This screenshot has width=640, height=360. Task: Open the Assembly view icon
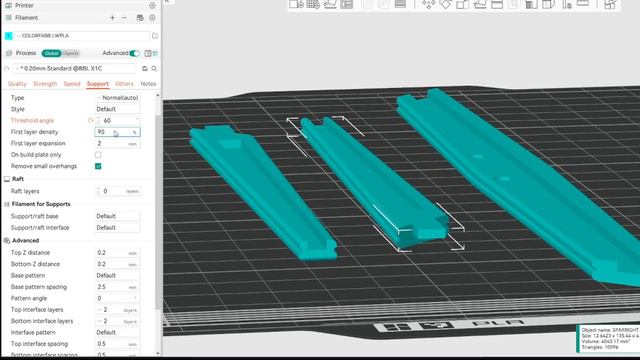(x=610, y=4)
